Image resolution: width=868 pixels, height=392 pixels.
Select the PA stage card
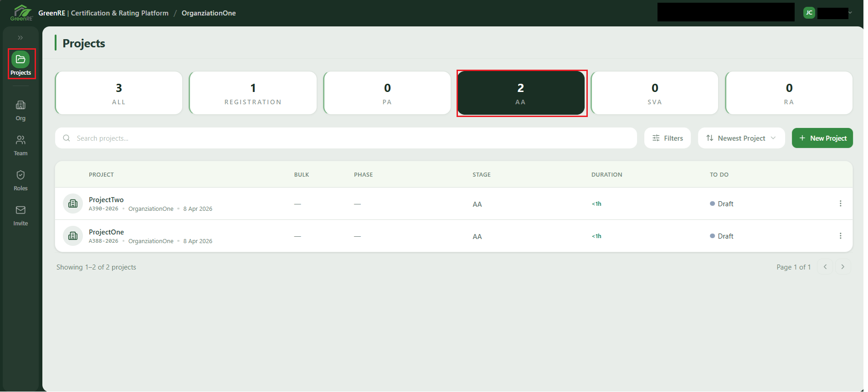click(x=387, y=93)
